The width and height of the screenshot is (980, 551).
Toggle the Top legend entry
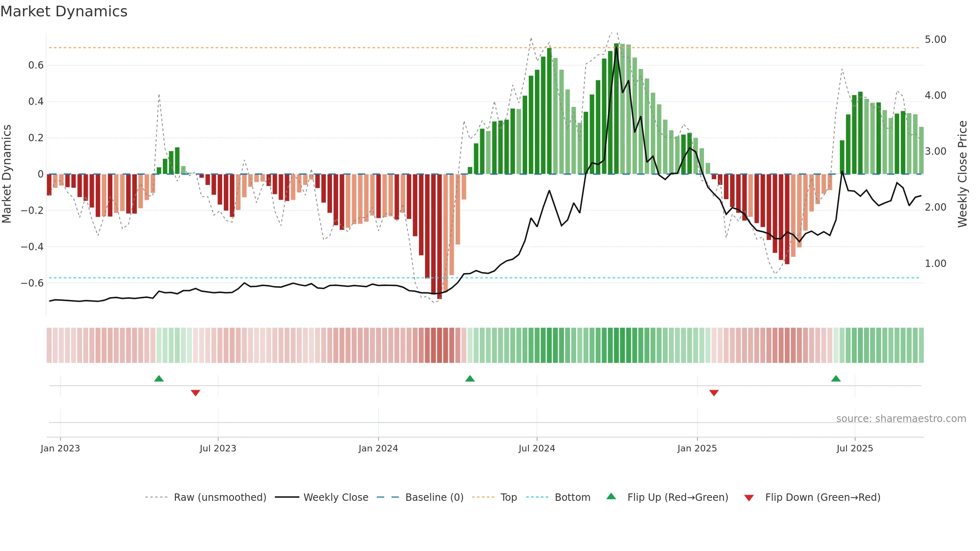494,497
